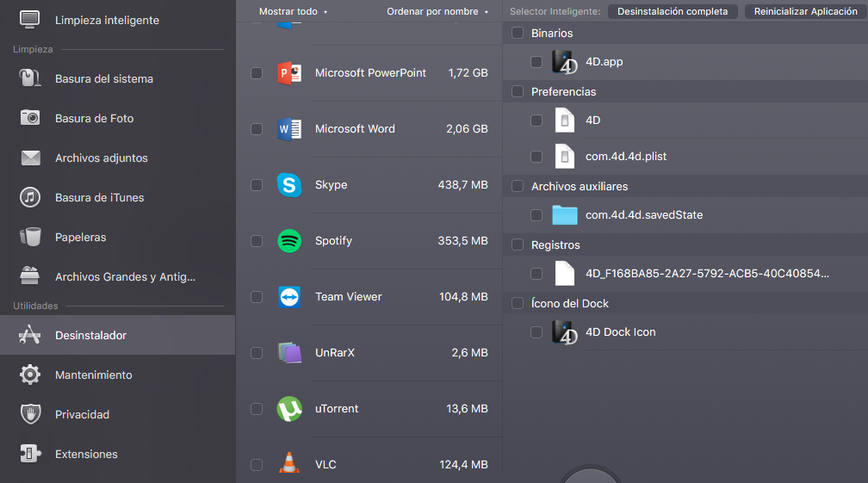Tick the 4D preference checkbox

coord(536,120)
